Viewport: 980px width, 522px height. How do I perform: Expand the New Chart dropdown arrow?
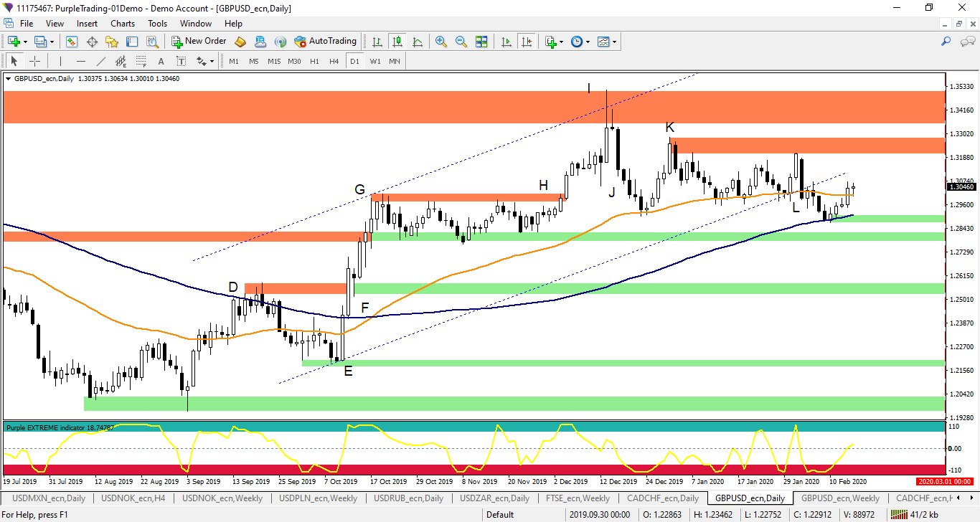(x=25, y=42)
